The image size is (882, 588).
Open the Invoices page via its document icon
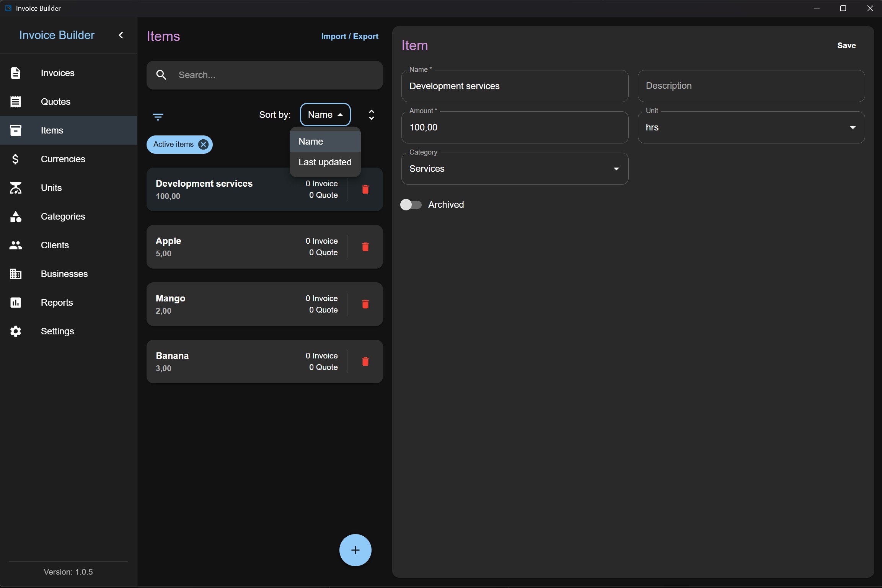(x=16, y=73)
